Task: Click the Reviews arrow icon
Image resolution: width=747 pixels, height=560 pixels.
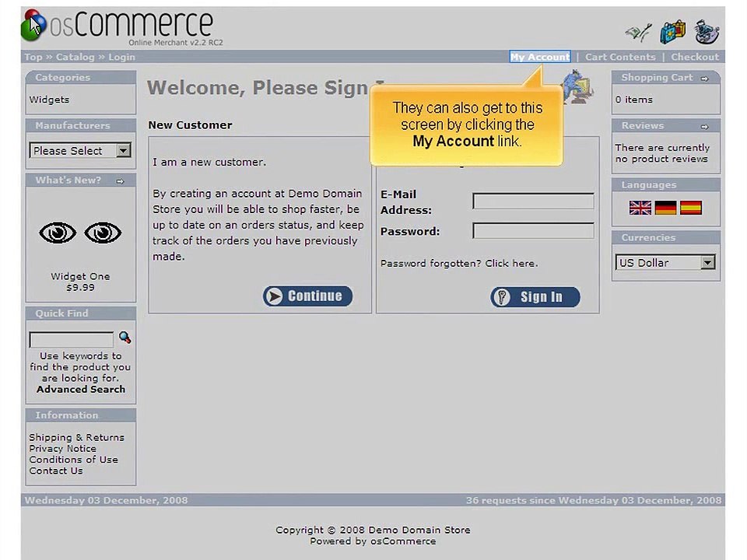Action: coord(704,127)
